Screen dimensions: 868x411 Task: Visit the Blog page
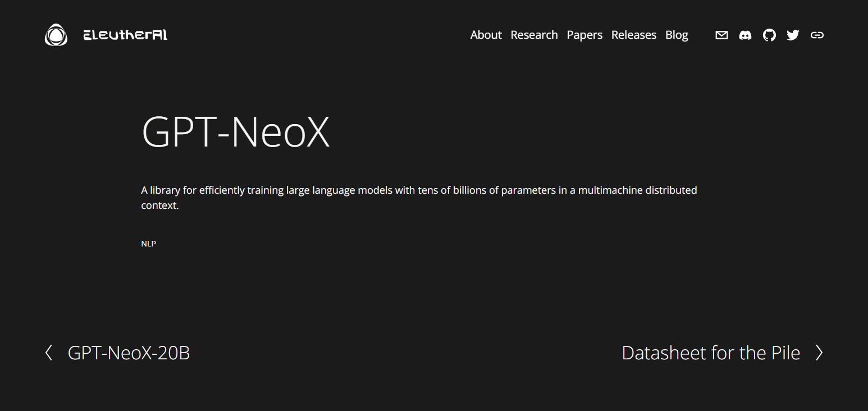pos(677,35)
